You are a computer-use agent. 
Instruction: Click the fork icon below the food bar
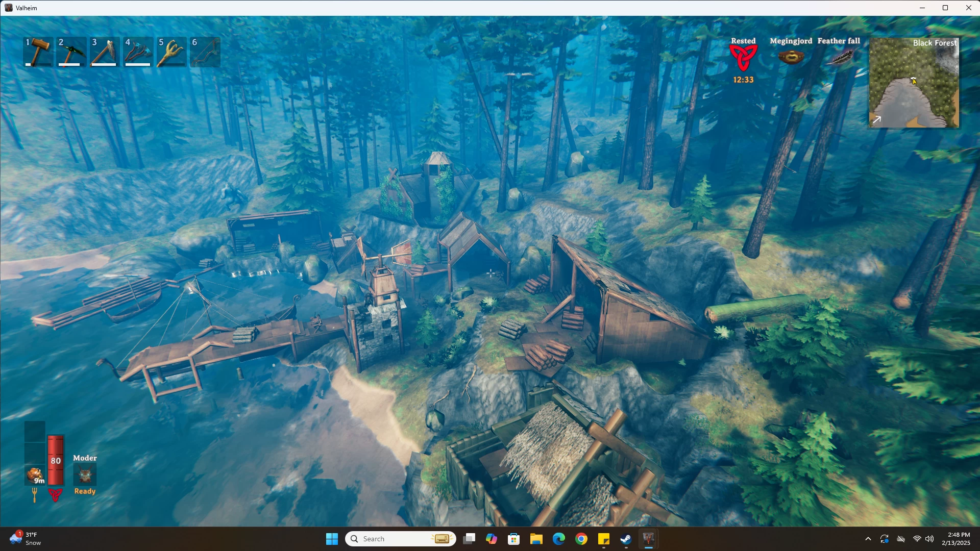click(x=35, y=495)
